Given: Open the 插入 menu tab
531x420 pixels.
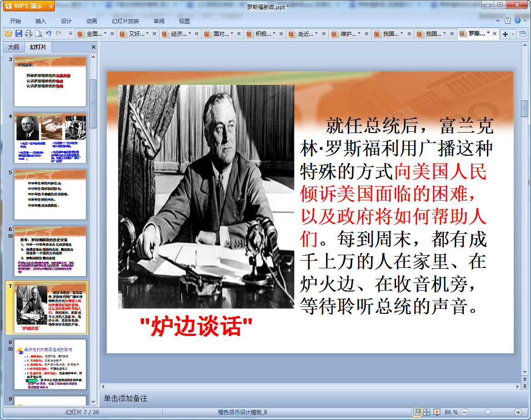Looking at the screenshot, I should click(40, 21).
